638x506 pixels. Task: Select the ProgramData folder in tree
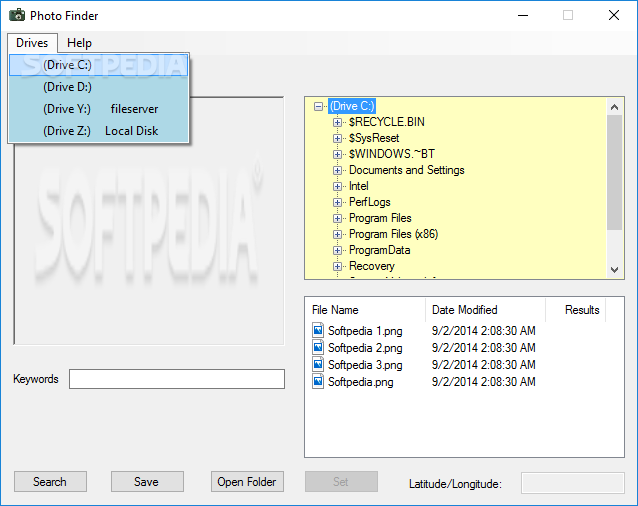click(379, 250)
